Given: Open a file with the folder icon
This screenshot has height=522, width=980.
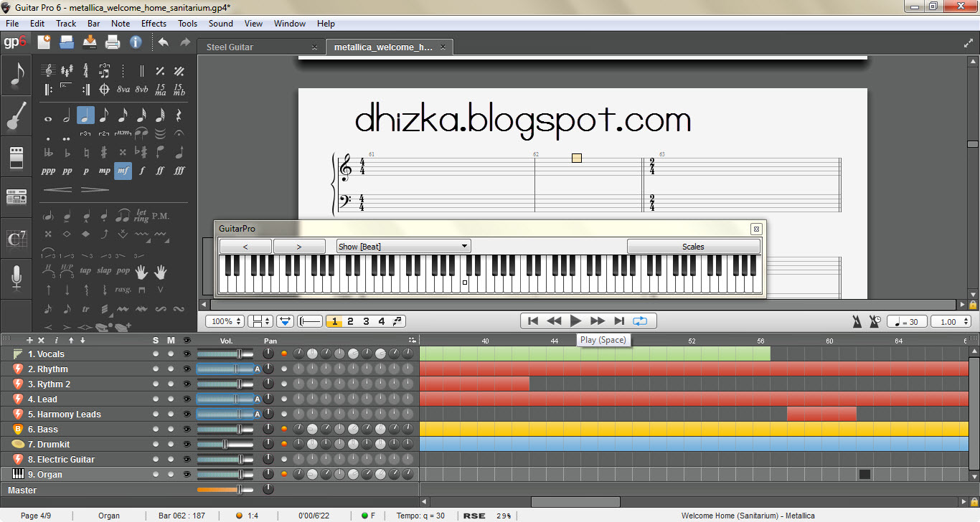Looking at the screenshot, I should pyautogui.click(x=67, y=42).
